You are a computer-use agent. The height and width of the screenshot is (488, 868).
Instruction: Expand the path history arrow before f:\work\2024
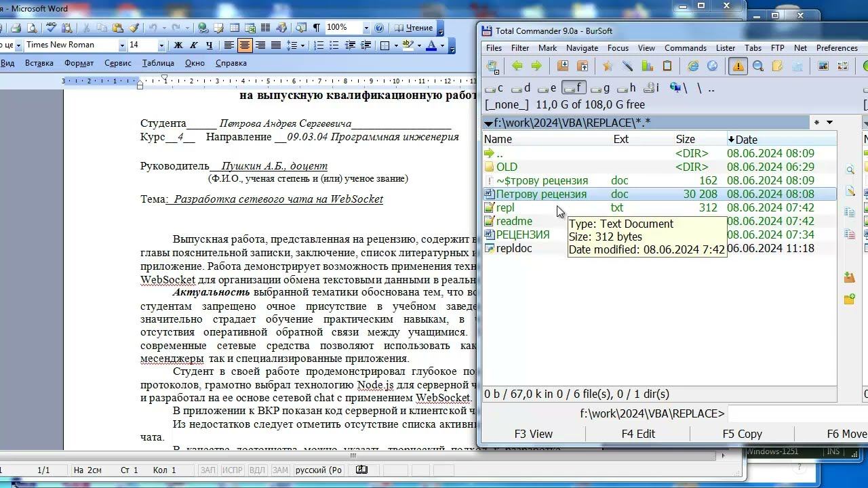coord(488,123)
